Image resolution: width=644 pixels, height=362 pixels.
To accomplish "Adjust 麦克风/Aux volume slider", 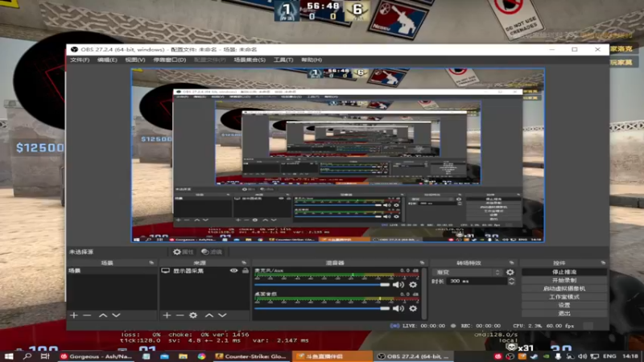I will [322, 285].
